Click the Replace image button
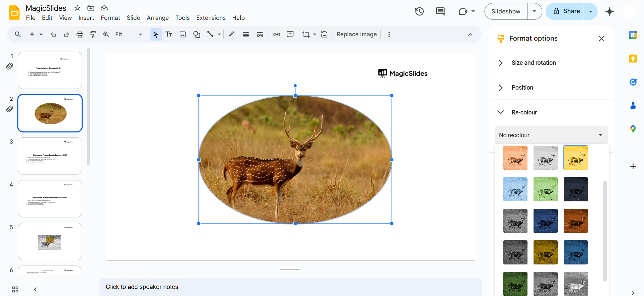 tap(356, 35)
